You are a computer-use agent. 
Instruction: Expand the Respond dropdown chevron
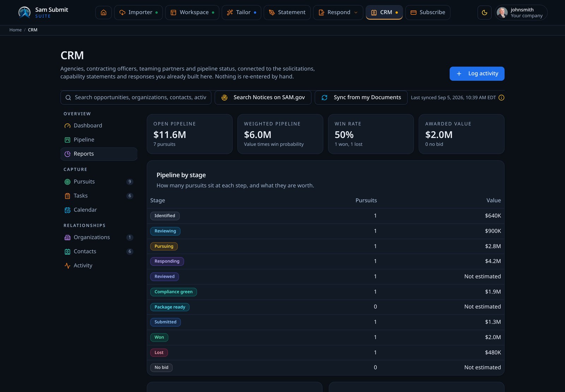pyautogui.click(x=356, y=12)
